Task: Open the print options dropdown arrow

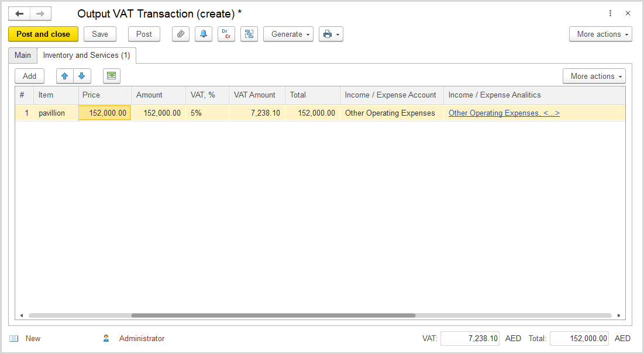Action: tap(338, 34)
